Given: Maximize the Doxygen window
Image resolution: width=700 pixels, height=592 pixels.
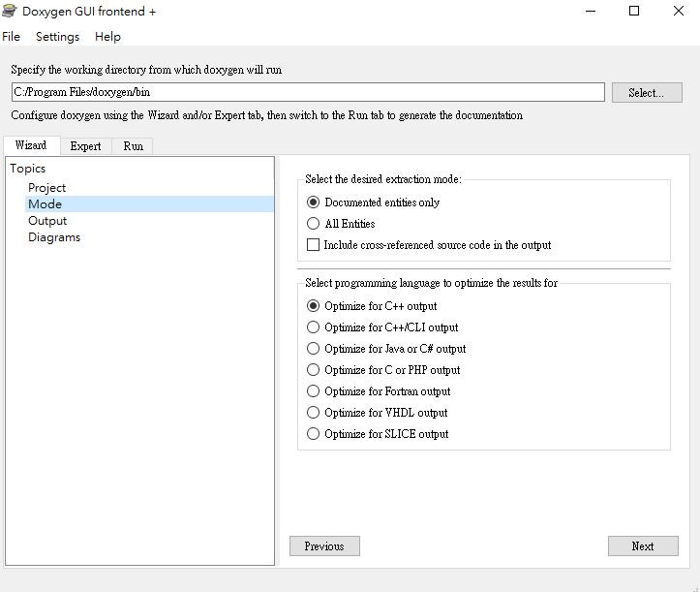Looking at the screenshot, I should tap(634, 12).
